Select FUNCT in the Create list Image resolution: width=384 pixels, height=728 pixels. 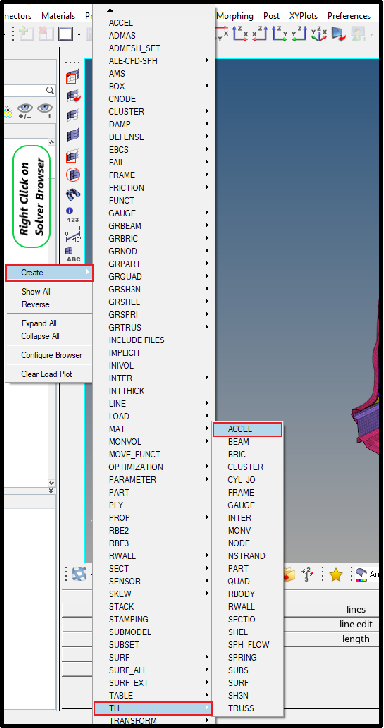coord(122,201)
